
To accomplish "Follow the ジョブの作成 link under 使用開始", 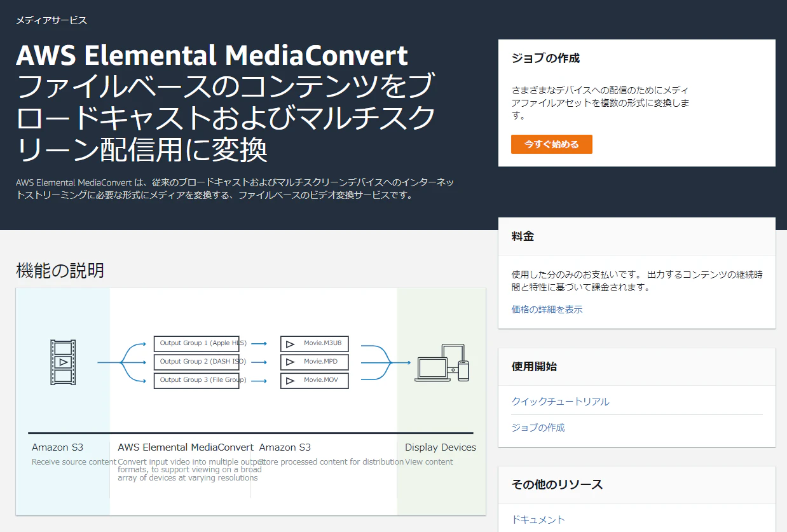I will coord(538,428).
